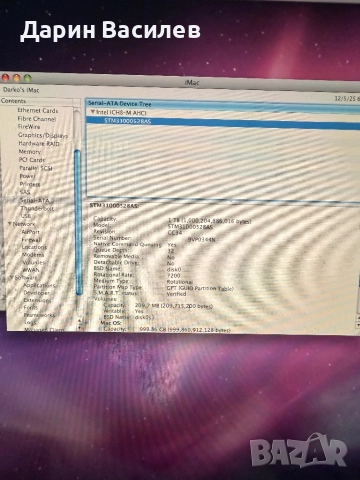Collapse the Software section triangle
360x480 pixels.
pos(13,277)
